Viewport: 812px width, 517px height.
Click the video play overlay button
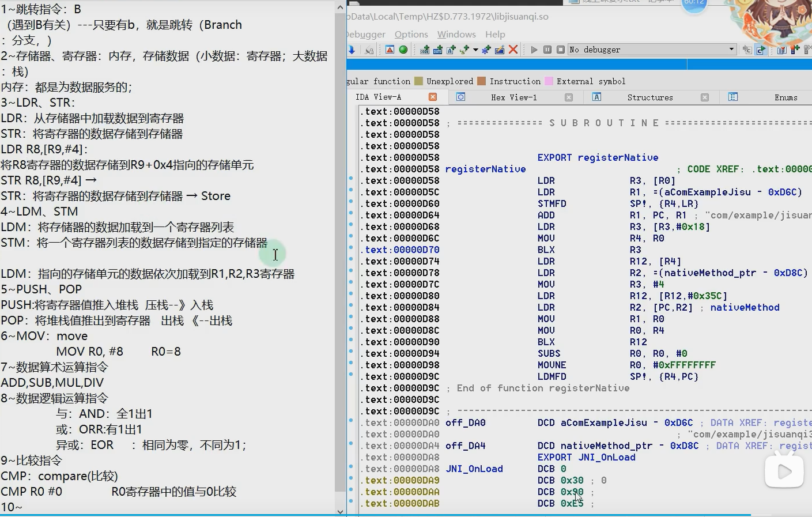pos(784,471)
